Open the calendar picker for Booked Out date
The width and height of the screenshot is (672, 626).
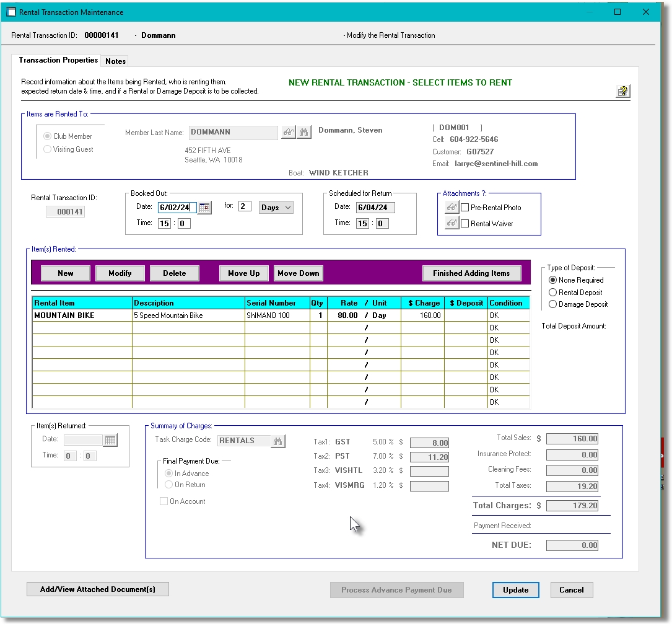point(205,207)
